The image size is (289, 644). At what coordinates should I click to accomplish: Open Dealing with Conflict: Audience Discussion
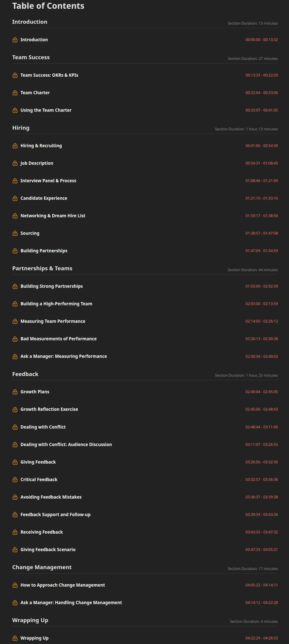pos(66,445)
